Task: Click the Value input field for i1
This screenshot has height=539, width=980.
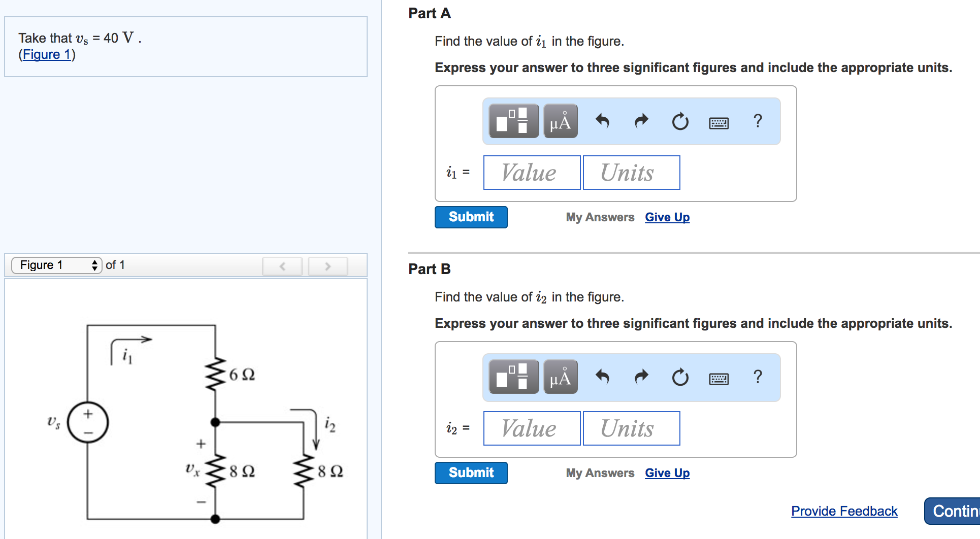Action: coord(531,173)
